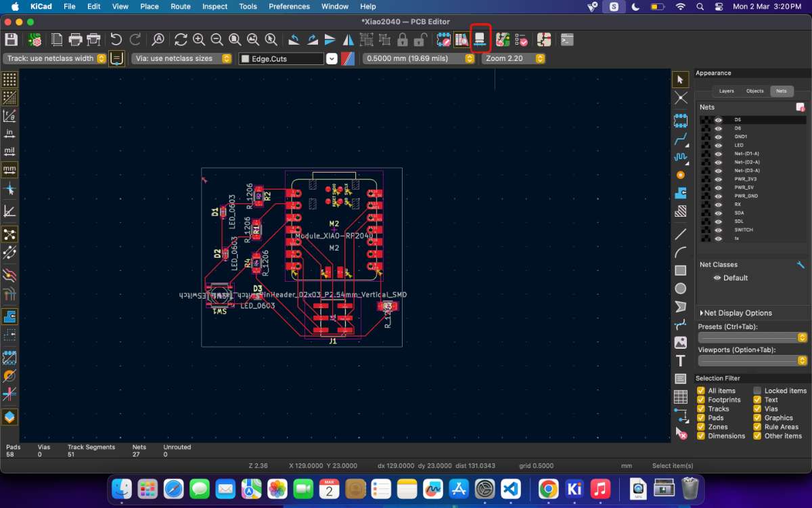
Task: Open the Preferences menu
Action: point(289,6)
